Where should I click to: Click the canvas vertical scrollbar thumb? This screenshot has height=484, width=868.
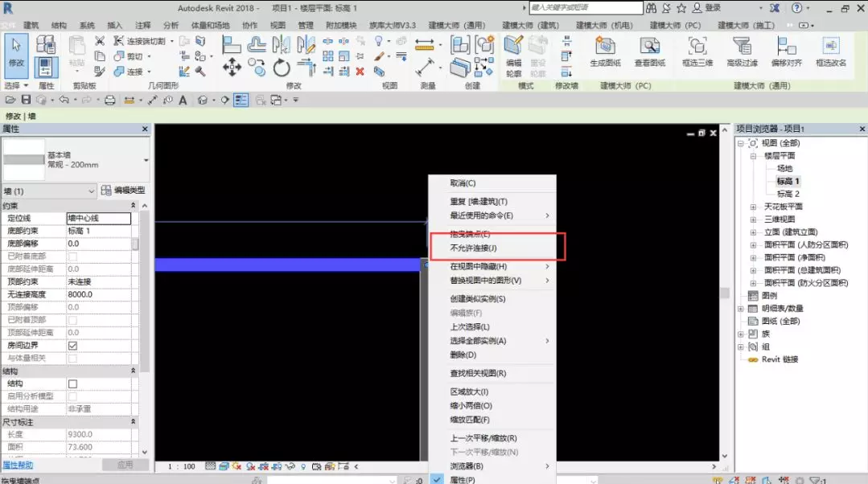(x=725, y=293)
